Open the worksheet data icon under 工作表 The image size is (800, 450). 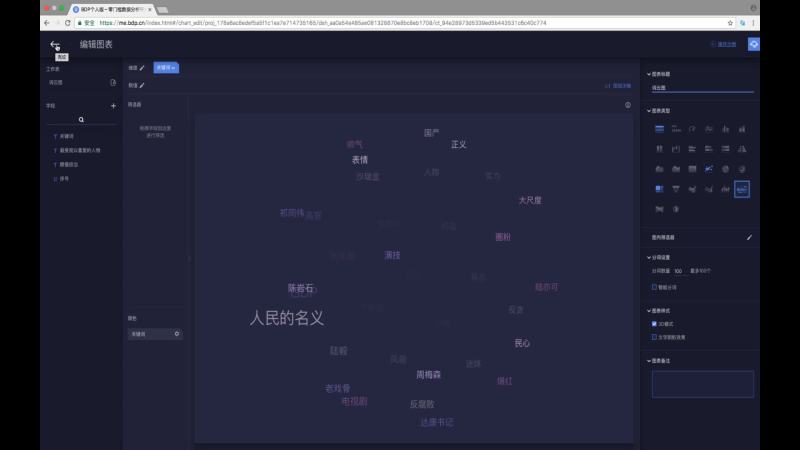pos(113,82)
